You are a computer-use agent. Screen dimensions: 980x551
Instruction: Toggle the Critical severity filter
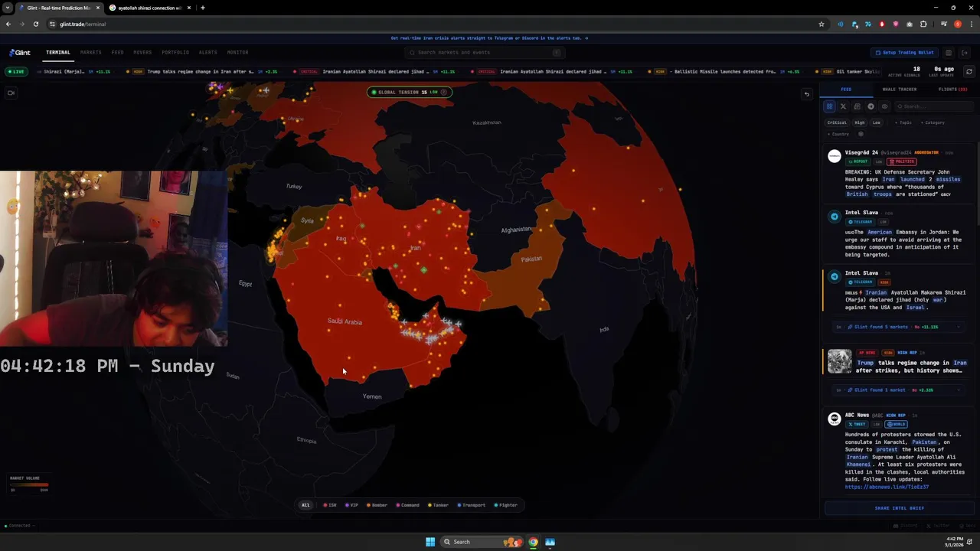pos(837,122)
